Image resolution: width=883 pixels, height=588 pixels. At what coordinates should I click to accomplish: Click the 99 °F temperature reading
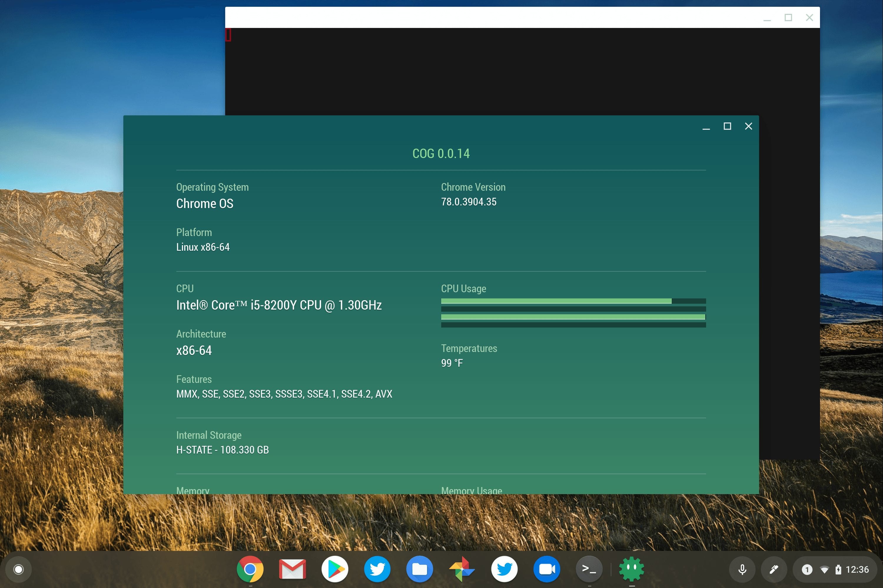coord(452,363)
